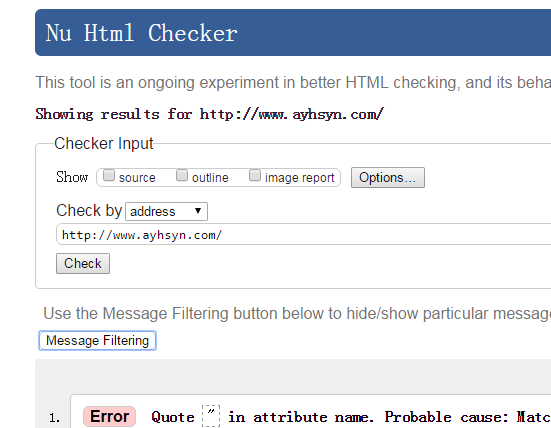This screenshot has height=428, width=551.
Task: Click the 'Check by' label
Action: point(89,210)
